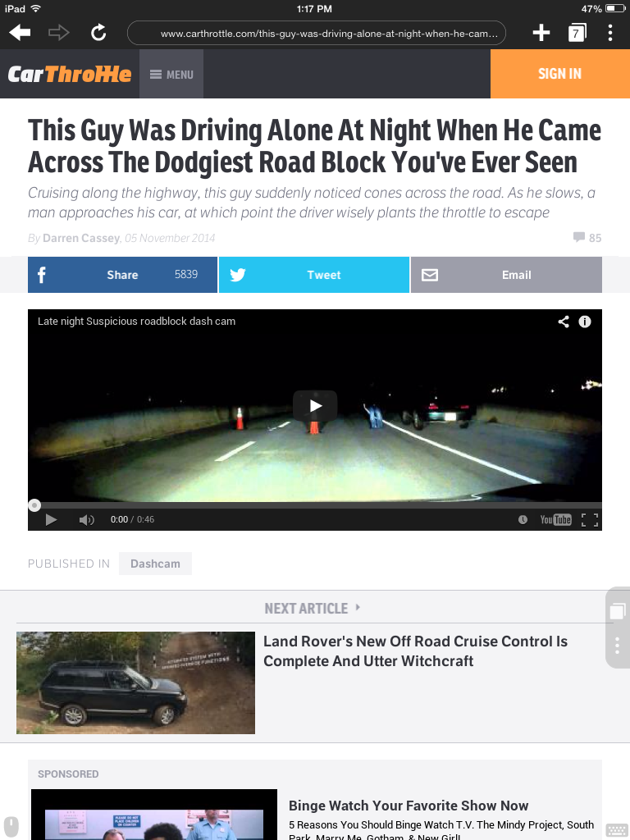The width and height of the screenshot is (630, 840).
Task: Open the tab switcher showing 7
Action: point(577,33)
